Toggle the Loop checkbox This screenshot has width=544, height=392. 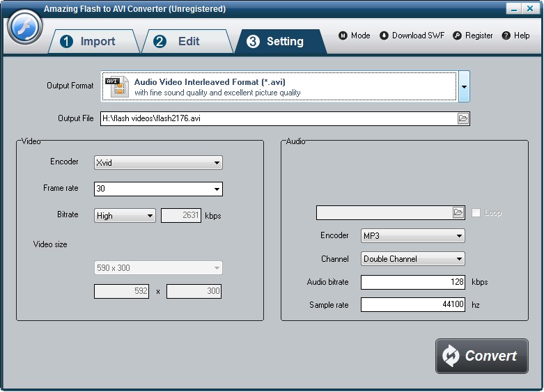pyautogui.click(x=476, y=212)
